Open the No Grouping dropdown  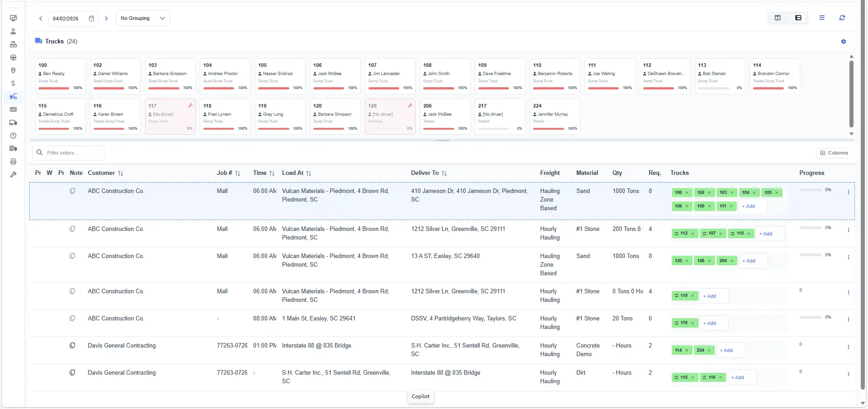(143, 18)
